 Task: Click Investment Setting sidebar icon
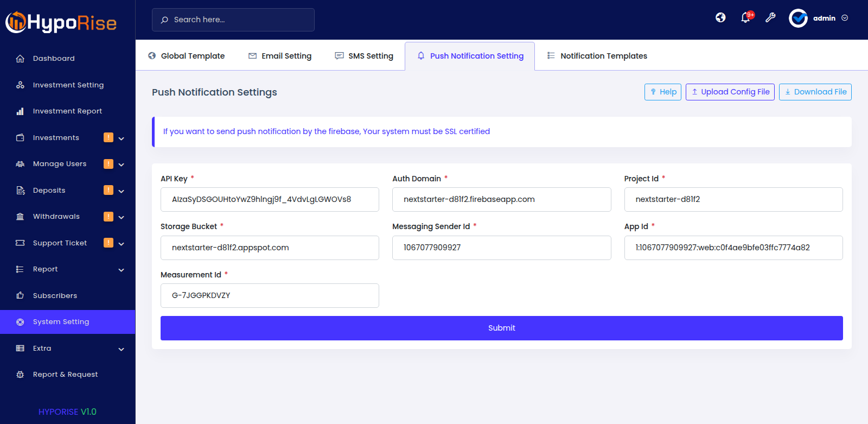[x=20, y=85]
